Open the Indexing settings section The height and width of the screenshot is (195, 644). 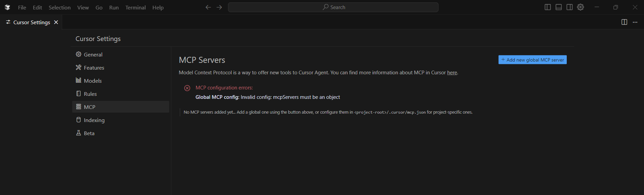pyautogui.click(x=121, y=120)
